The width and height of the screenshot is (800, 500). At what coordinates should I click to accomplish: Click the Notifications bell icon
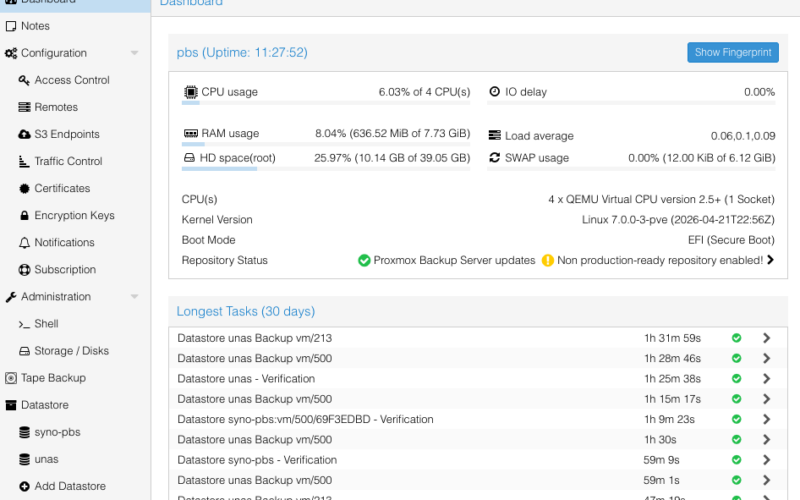pos(24,242)
